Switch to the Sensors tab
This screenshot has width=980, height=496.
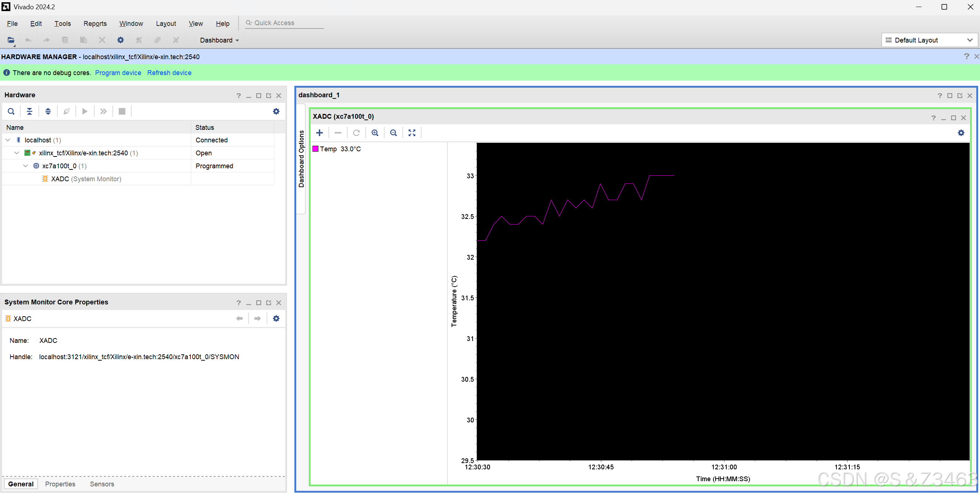[102, 484]
